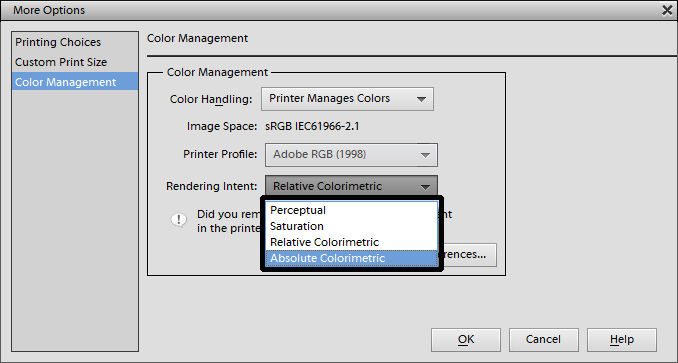Viewport: 678px width, 363px height.
Task: Switch to Custom Print Size section
Action: pos(61,62)
